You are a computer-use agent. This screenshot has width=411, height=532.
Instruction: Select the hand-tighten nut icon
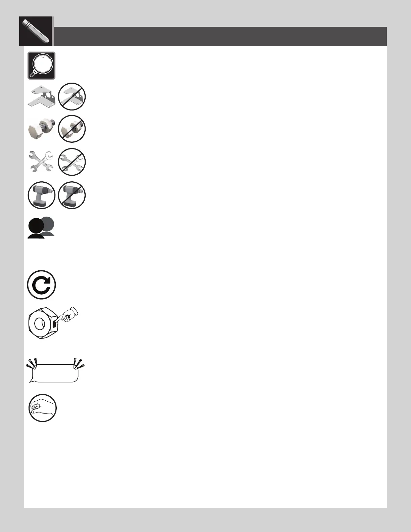(43, 408)
